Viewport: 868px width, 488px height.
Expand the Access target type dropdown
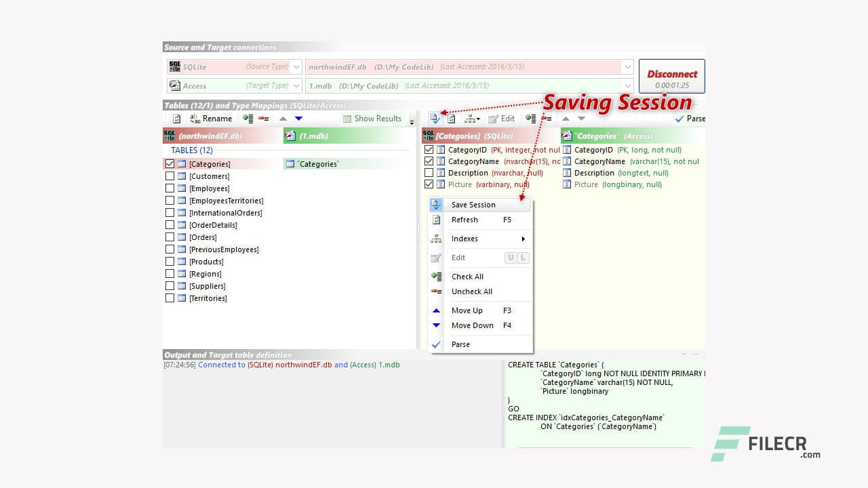tap(296, 86)
